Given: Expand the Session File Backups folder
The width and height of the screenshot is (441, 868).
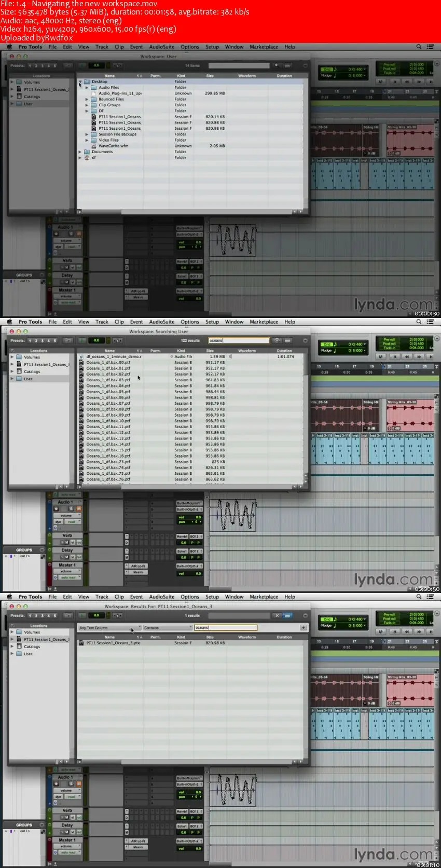Looking at the screenshot, I should (87, 134).
